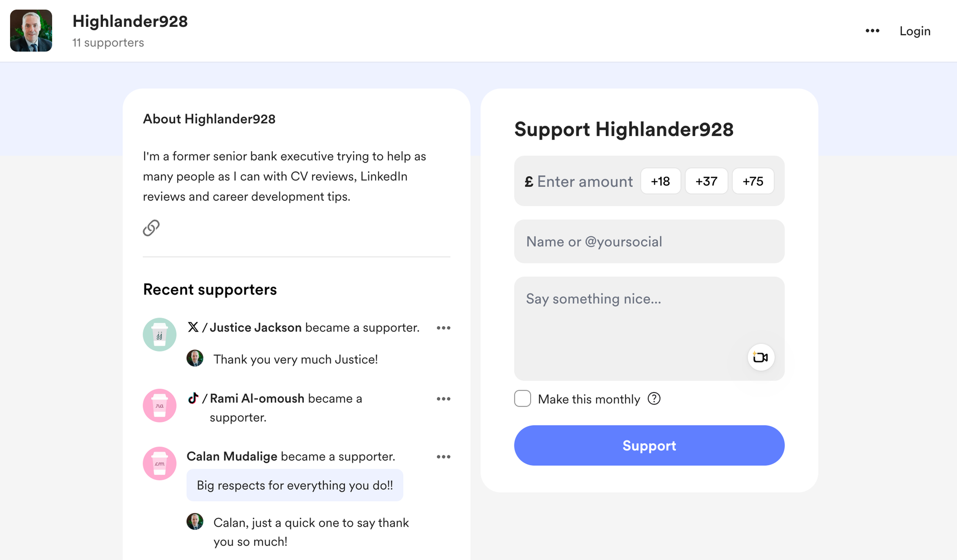Viewport: 957px width, 560px height.
Task: Select the +75 quick amount
Action: (753, 181)
